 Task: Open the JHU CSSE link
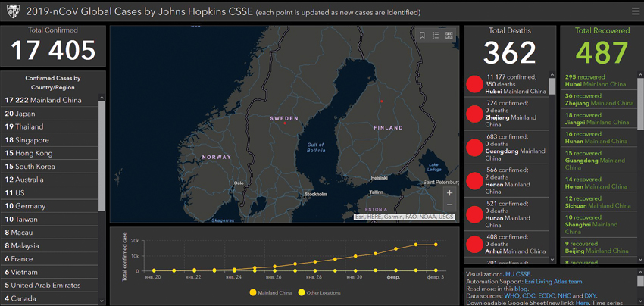coord(517,274)
